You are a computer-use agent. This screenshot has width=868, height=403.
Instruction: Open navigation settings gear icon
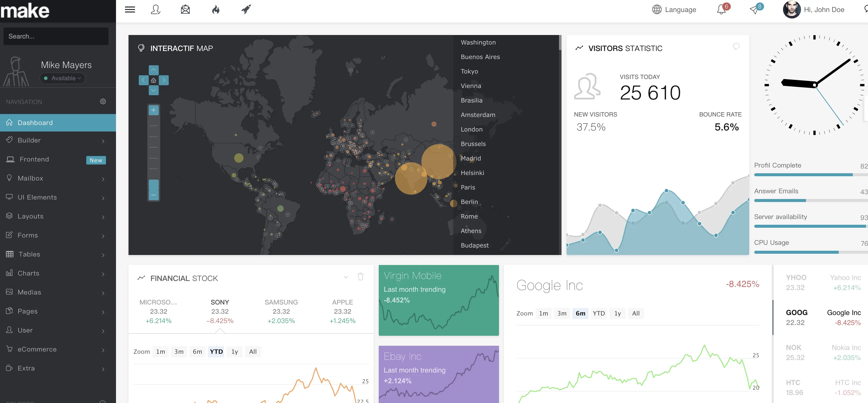coord(103,101)
